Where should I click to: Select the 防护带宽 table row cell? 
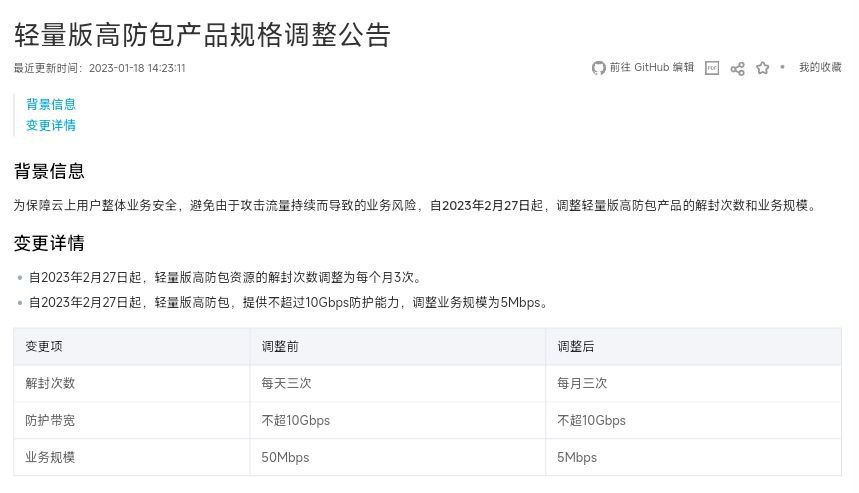pos(50,420)
